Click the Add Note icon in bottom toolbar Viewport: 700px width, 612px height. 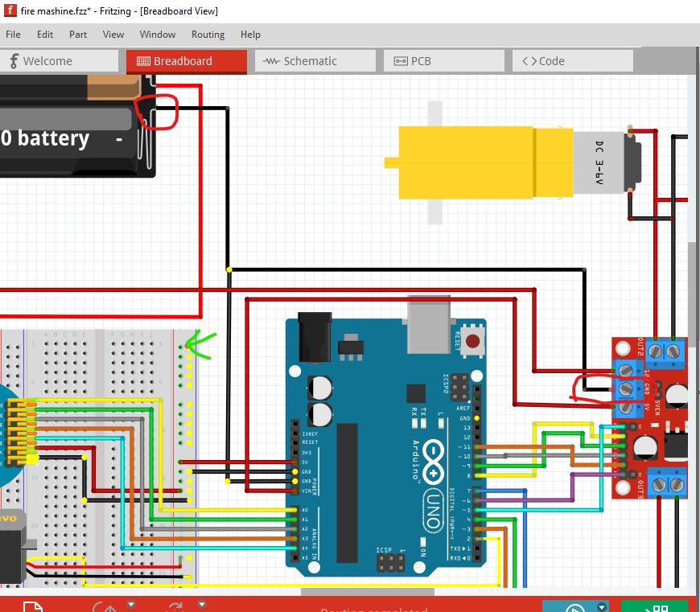pos(32,607)
